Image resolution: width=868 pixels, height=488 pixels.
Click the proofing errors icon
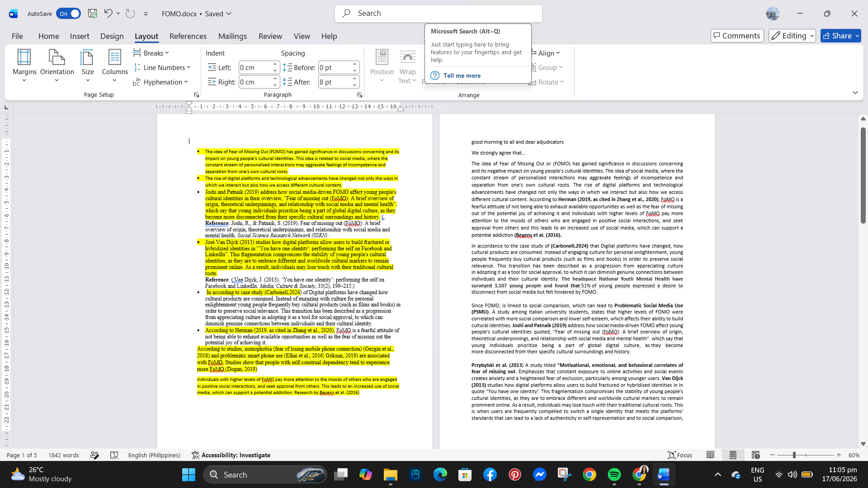(x=114, y=455)
